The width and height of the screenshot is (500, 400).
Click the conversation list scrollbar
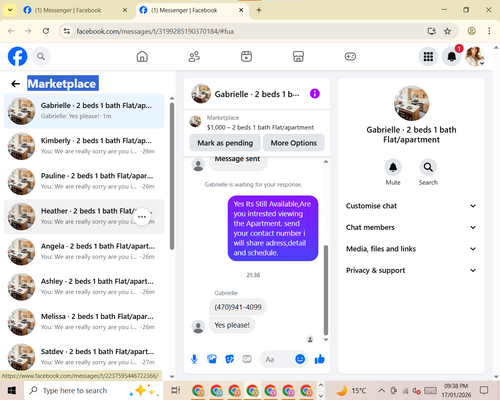point(172,176)
